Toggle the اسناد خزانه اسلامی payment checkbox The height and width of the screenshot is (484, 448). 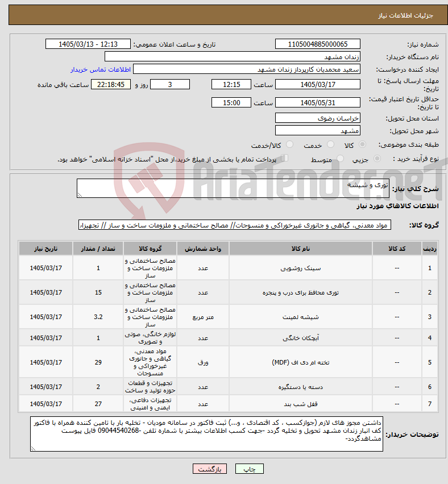point(284,158)
